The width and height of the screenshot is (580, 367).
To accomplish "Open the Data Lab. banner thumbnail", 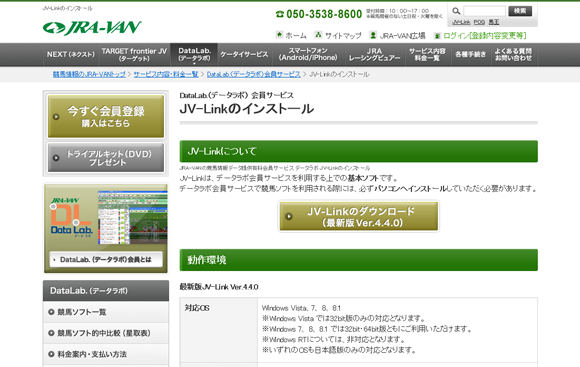I will coord(106,228).
